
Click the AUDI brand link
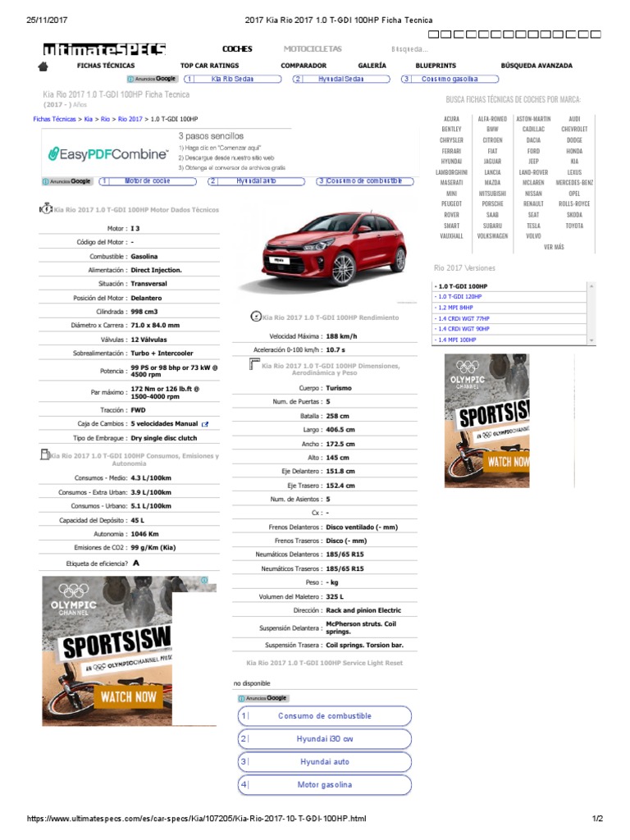click(x=574, y=119)
